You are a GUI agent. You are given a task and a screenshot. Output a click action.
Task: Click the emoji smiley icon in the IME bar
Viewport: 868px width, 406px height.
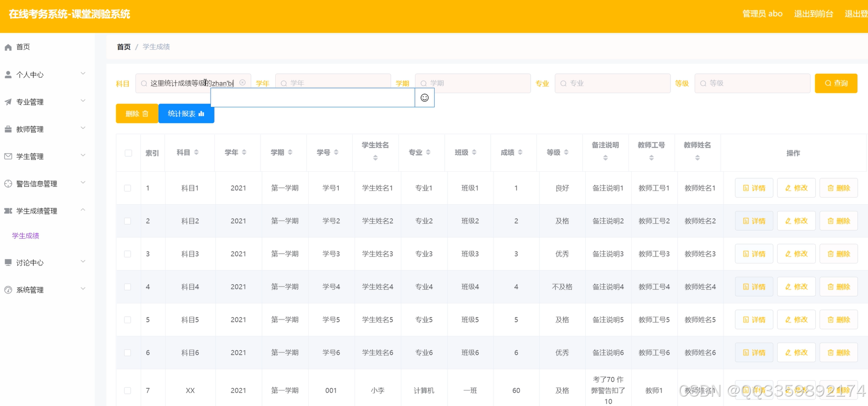tap(424, 98)
